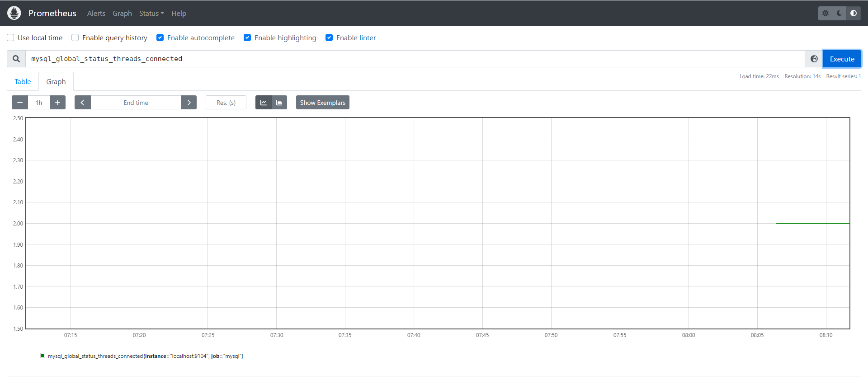Viewport: 868px width, 380px height.
Task: Move end time backward with left chevron
Action: 83,103
